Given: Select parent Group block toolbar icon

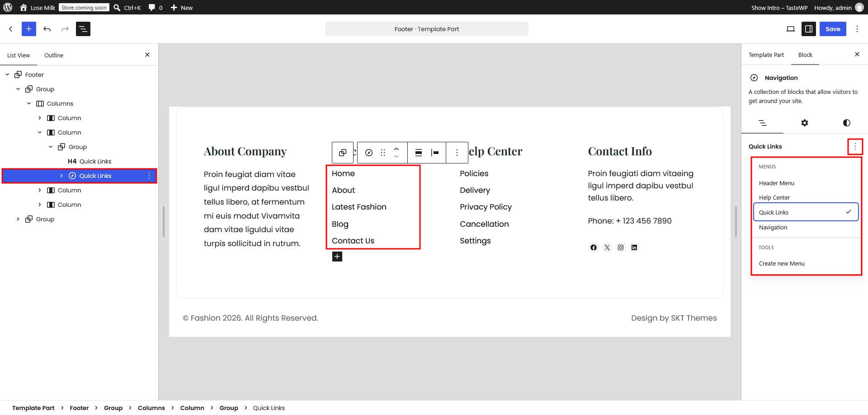Looking at the screenshot, I should pyautogui.click(x=343, y=153).
